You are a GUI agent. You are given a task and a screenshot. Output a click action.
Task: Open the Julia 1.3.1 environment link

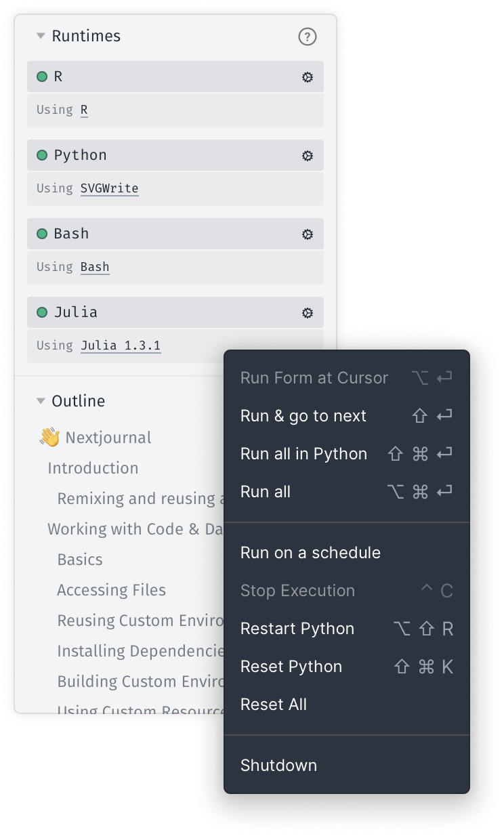click(120, 346)
